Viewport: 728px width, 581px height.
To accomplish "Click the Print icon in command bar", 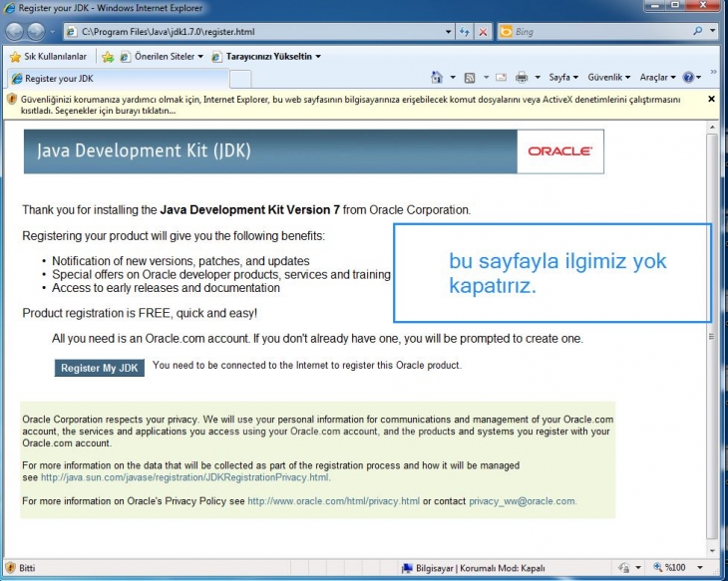I will 521,77.
